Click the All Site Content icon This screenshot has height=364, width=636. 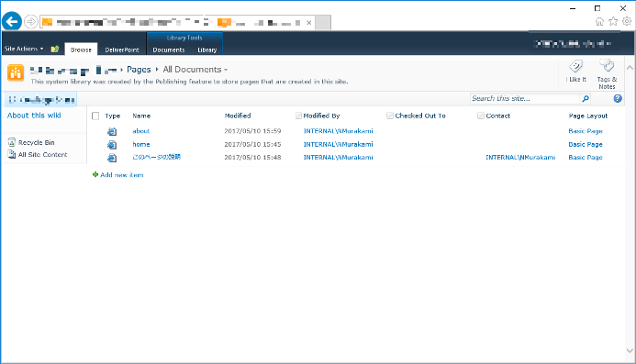(x=12, y=154)
